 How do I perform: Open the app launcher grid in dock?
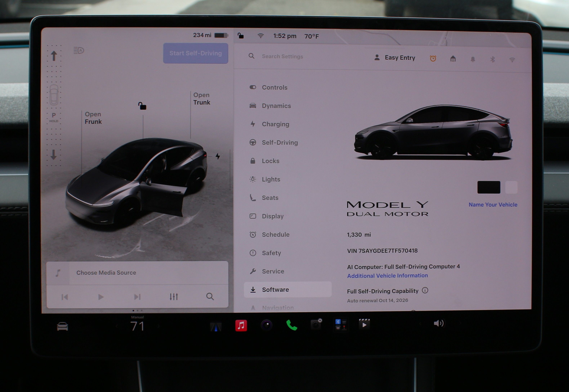pos(341,324)
